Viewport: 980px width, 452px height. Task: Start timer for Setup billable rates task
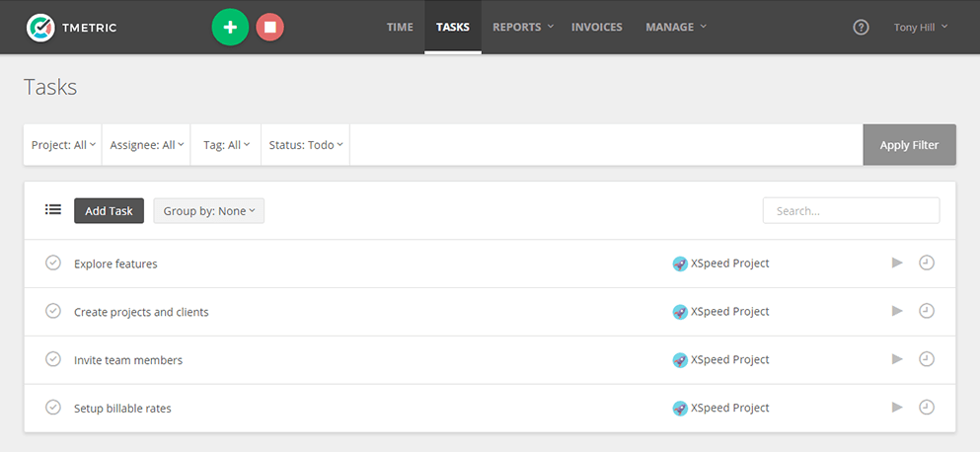click(x=897, y=408)
